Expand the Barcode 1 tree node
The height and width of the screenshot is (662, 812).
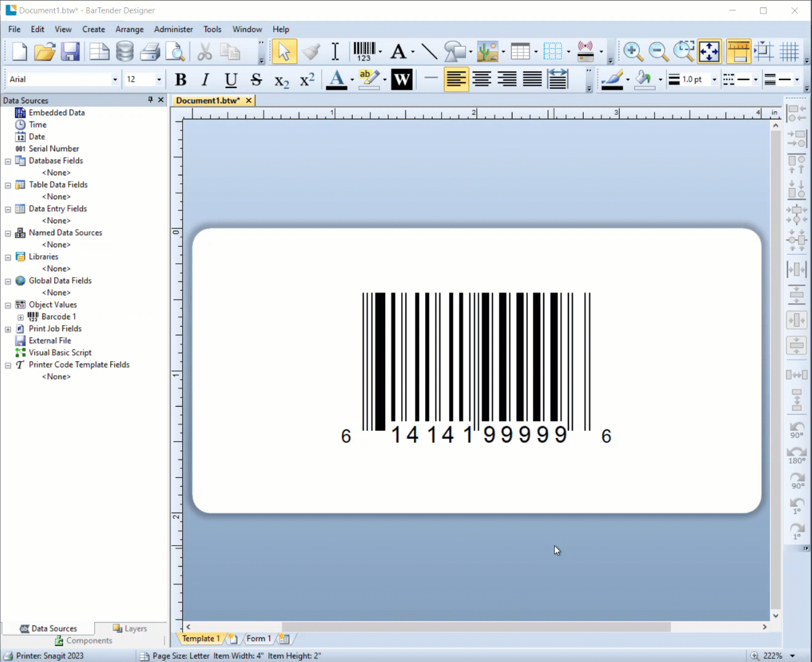pyautogui.click(x=20, y=317)
